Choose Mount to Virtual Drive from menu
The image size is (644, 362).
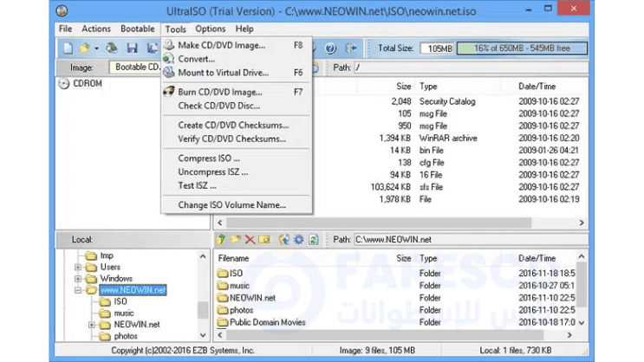(223, 73)
